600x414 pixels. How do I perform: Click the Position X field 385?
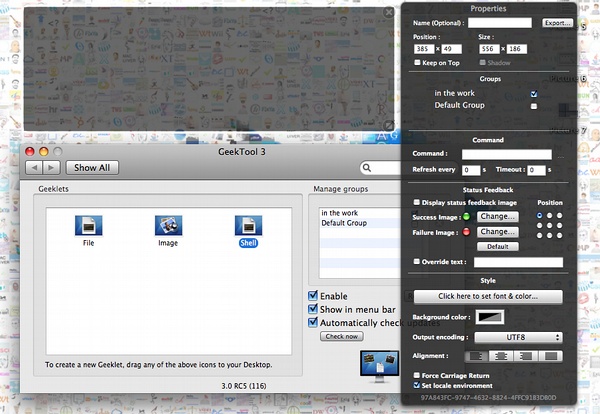[424, 49]
